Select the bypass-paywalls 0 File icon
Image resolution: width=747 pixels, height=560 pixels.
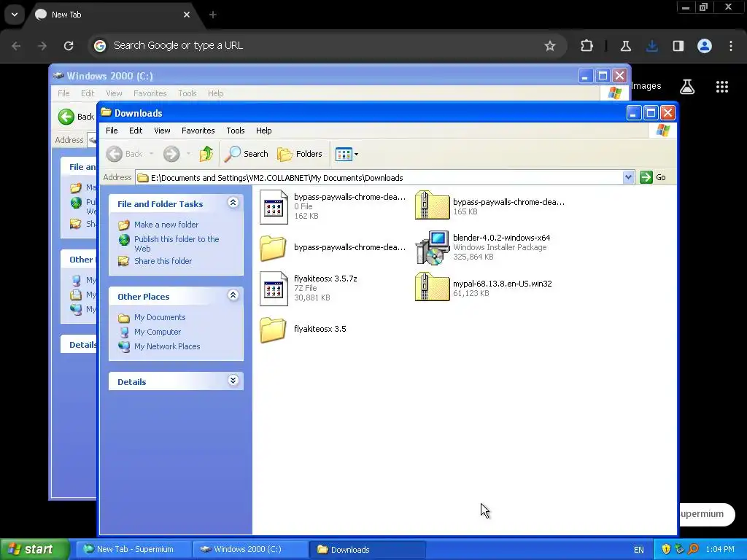[x=274, y=207]
